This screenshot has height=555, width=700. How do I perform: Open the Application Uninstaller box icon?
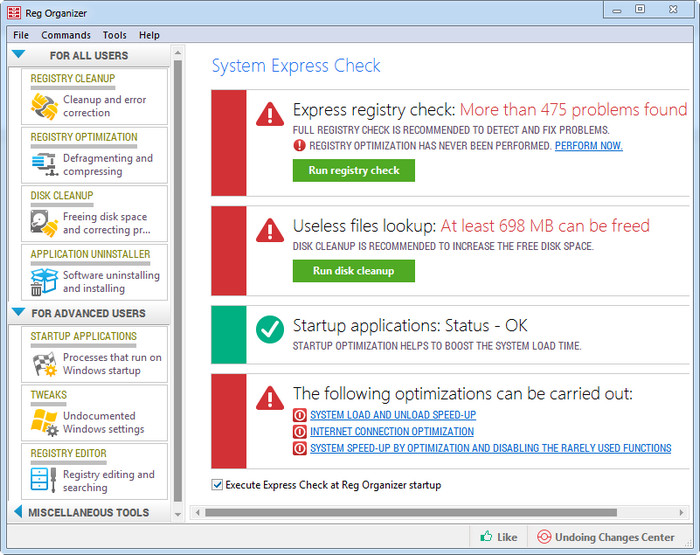(44, 282)
